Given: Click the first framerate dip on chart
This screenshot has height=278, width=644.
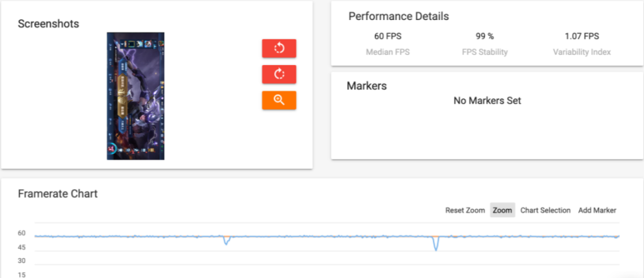Looking at the screenshot, I should coord(226,241).
